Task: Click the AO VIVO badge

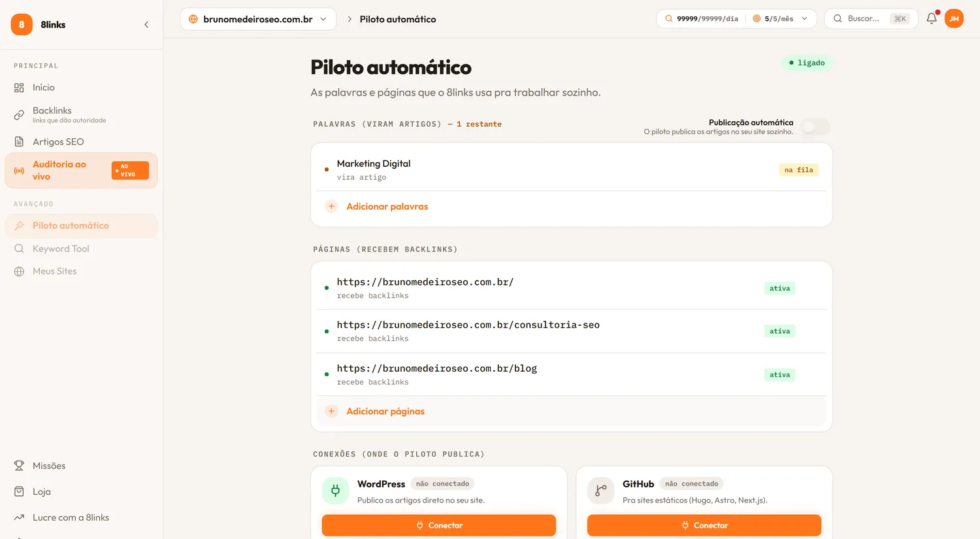Action: pos(130,171)
